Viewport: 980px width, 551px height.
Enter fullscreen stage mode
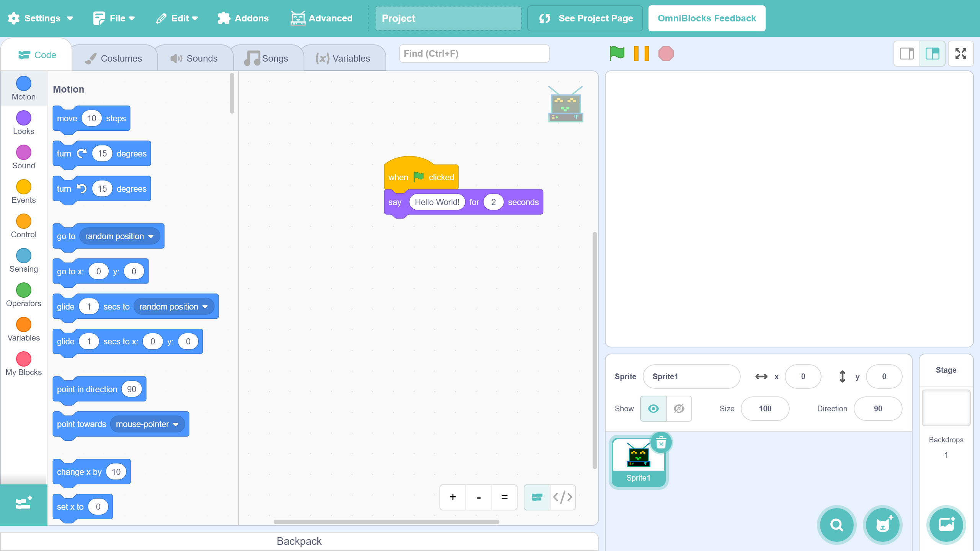click(x=960, y=54)
